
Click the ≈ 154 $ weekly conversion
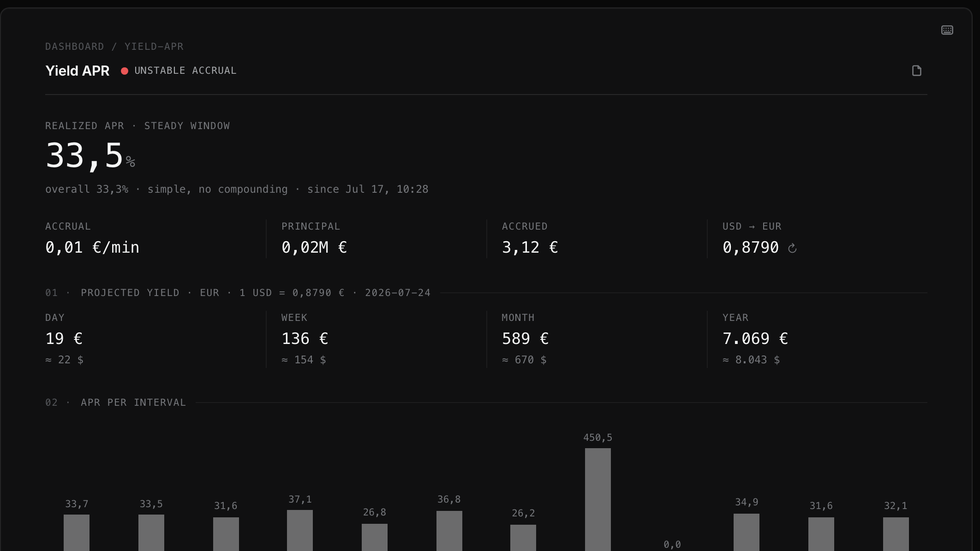(x=304, y=360)
